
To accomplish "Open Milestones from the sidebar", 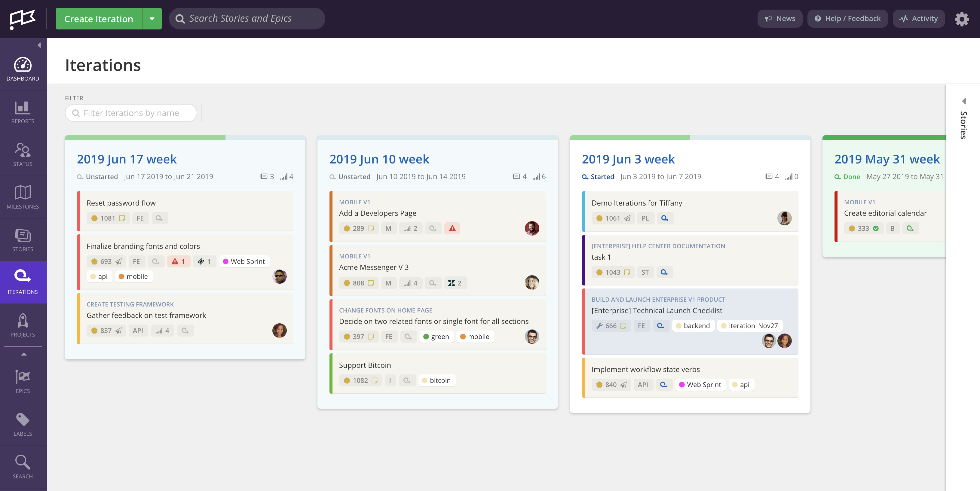I will (23, 197).
